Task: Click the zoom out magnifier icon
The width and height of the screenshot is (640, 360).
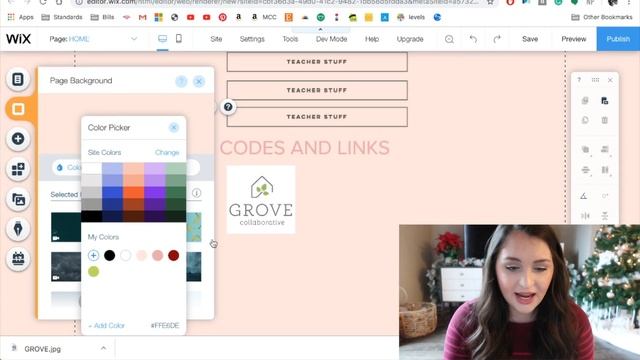Action: click(x=449, y=39)
